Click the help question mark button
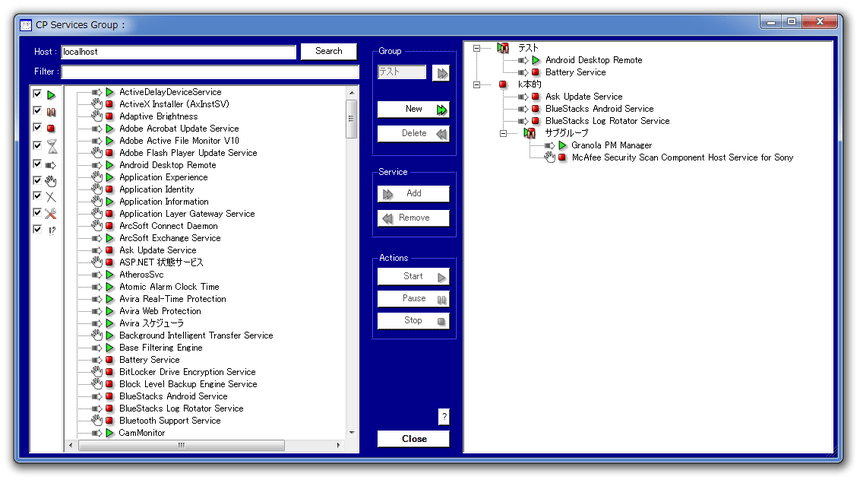Screen dimensions: 860x480 444,416
